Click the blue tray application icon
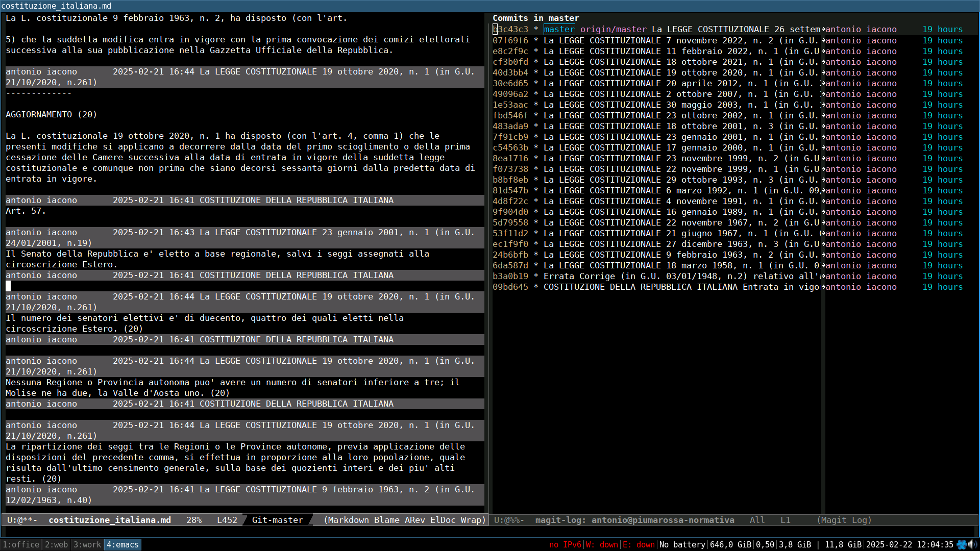Screen dimensions: 980x551 [962, 544]
